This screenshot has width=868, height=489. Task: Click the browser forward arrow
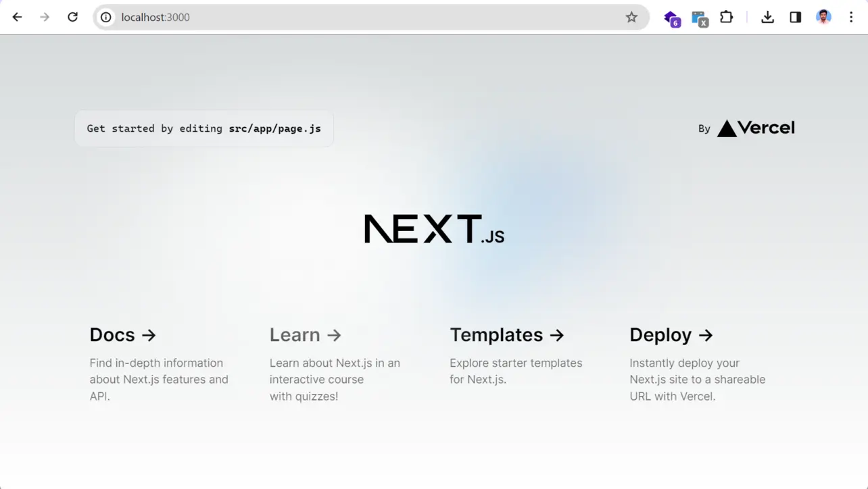coord(45,18)
